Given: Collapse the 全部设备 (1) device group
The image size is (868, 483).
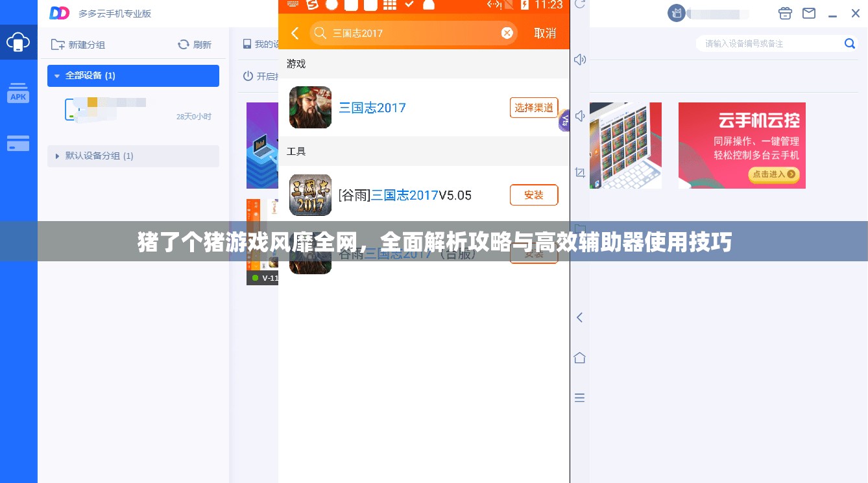Looking at the screenshot, I should pos(90,75).
